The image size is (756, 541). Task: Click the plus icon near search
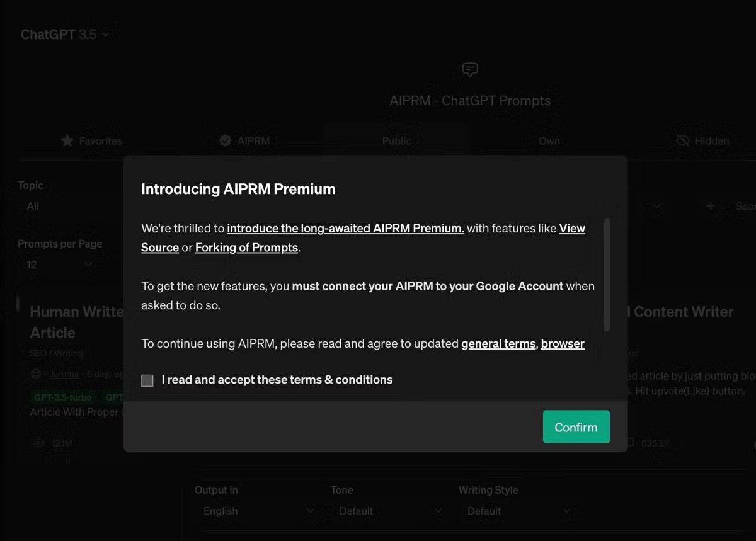pyautogui.click(x=711, y=206)
